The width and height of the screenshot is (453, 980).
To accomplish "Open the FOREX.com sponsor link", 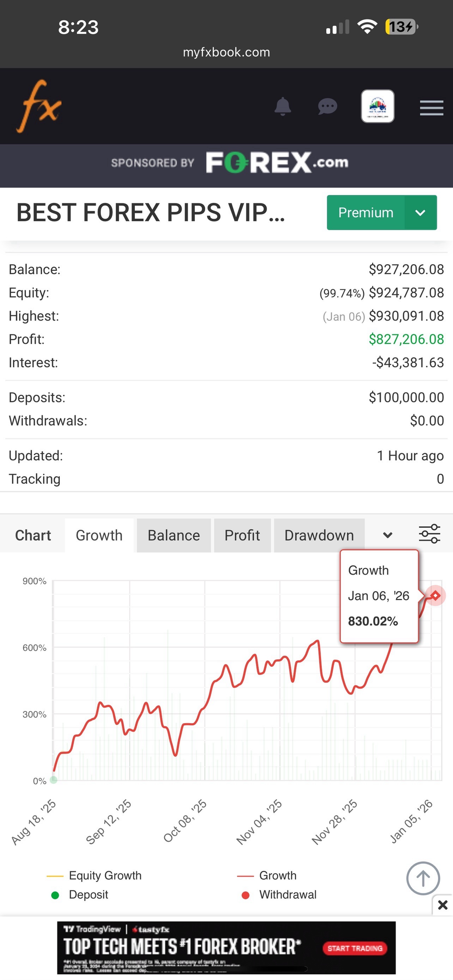I will click(x=276, y=163).
